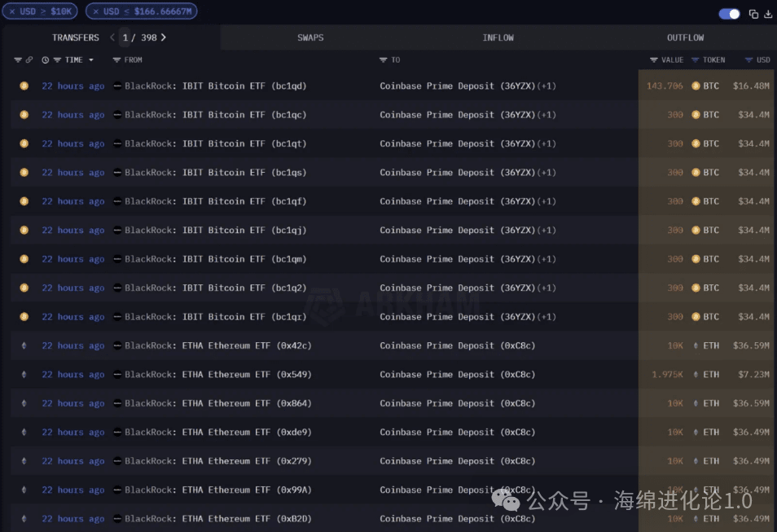Select the 1.975K ETH value cell
Screen dimensions: 777x532
click(x=668, y=374)
